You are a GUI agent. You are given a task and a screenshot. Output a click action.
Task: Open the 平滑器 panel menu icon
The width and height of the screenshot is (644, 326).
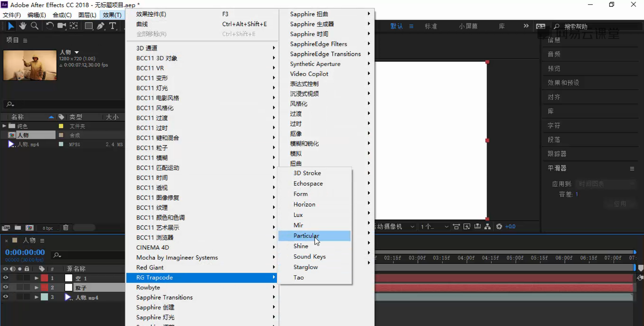632,168
